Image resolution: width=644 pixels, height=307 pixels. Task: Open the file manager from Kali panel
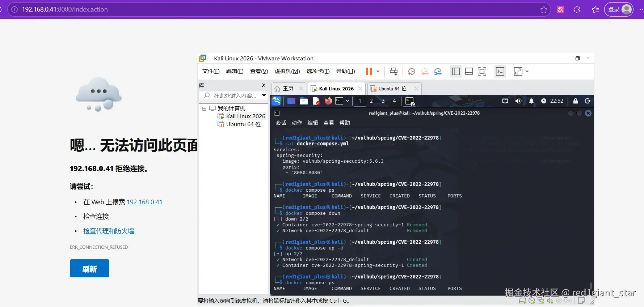click(304, 101)
